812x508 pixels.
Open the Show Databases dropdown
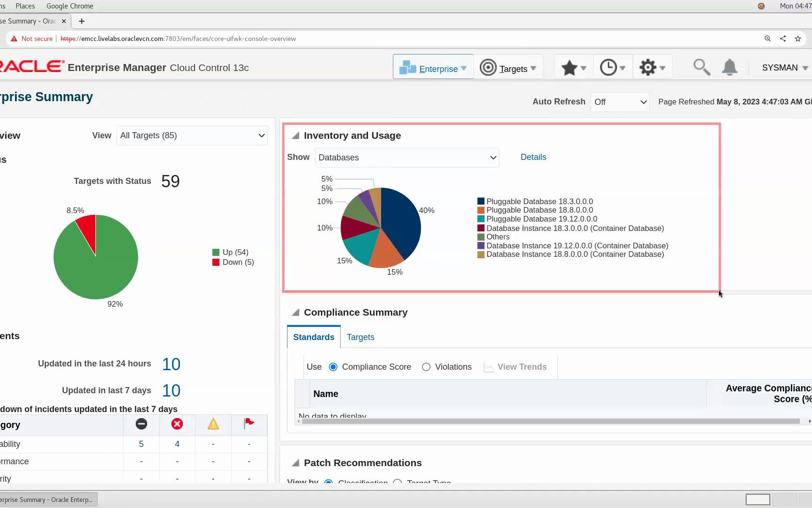(407, 158)
